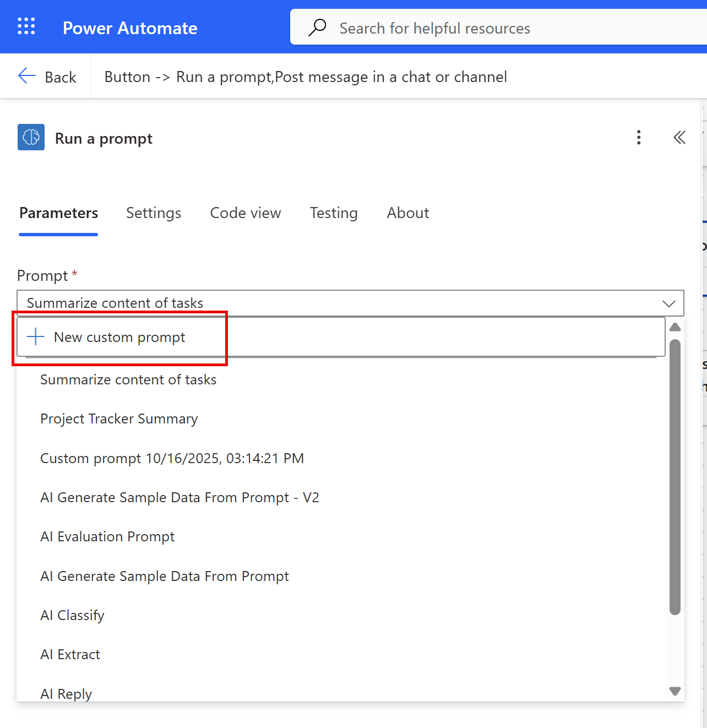Viewport: 707px width, 728px height.
Task: Switch to the Testing tab
Action: 334,213
